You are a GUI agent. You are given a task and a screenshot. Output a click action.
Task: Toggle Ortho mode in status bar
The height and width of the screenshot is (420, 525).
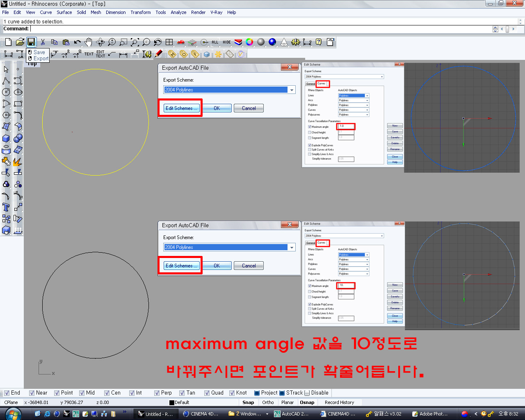pyautogui.click(x=268, y=402)
